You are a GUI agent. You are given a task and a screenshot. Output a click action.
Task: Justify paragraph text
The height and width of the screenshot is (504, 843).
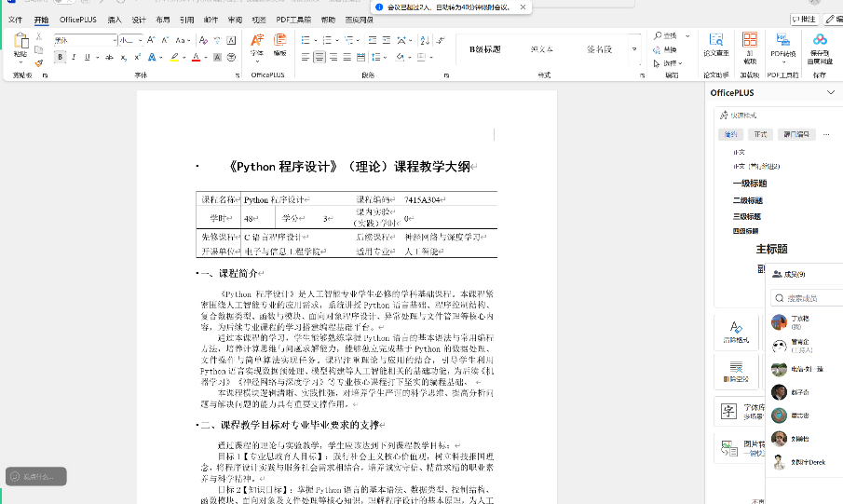347,57
